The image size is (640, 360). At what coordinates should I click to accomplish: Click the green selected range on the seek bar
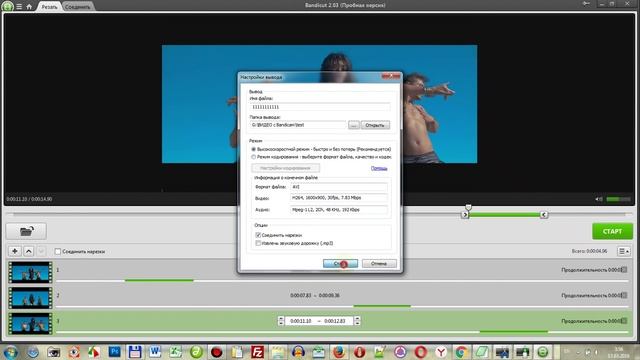(x=504, y=215)
